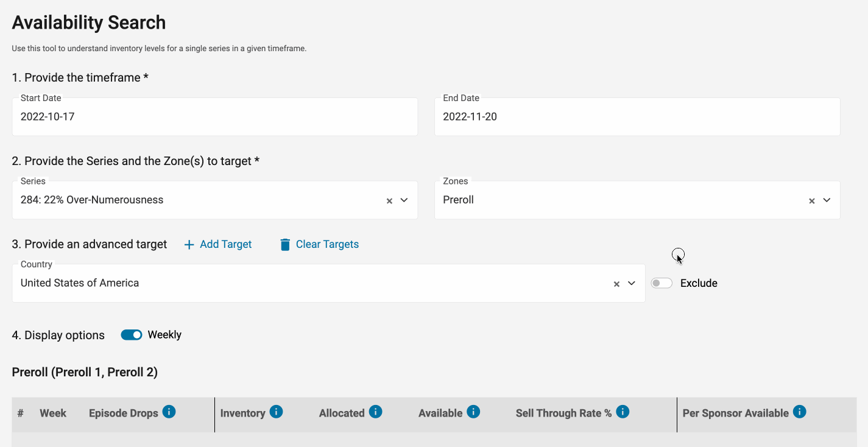Click the Weekly label next to the toggle

pos(164,335)
